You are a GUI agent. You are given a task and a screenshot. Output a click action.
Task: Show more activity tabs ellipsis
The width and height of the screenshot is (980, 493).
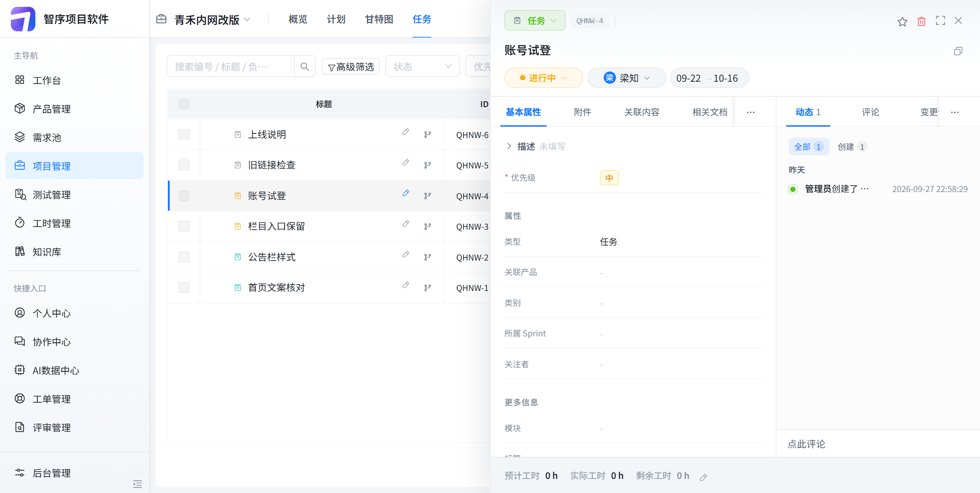955,112
